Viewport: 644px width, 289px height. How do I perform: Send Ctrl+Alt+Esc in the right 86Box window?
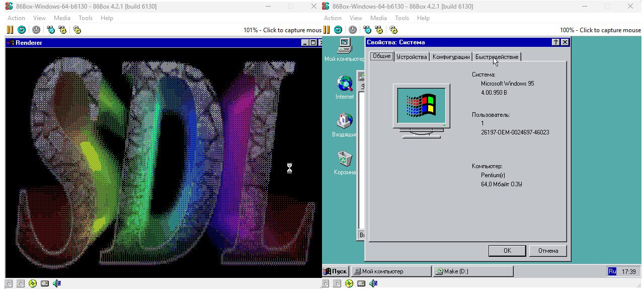point(379,30)
